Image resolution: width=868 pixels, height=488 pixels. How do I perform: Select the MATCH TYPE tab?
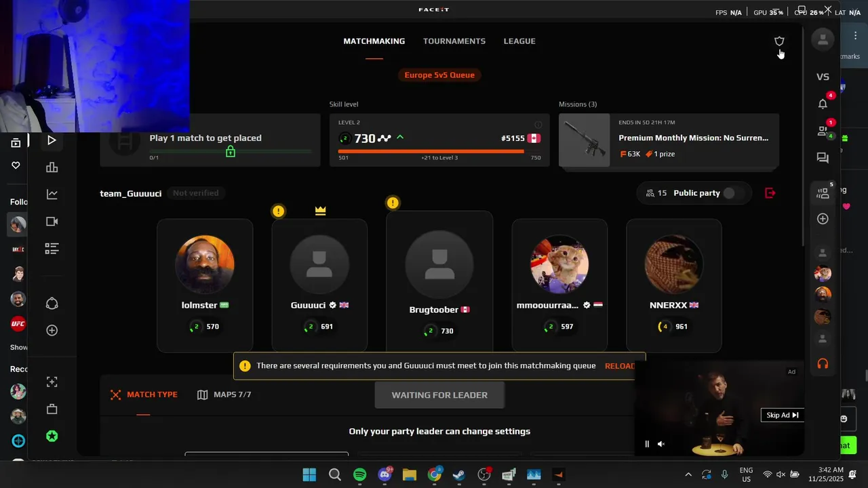tap(144, 394)
